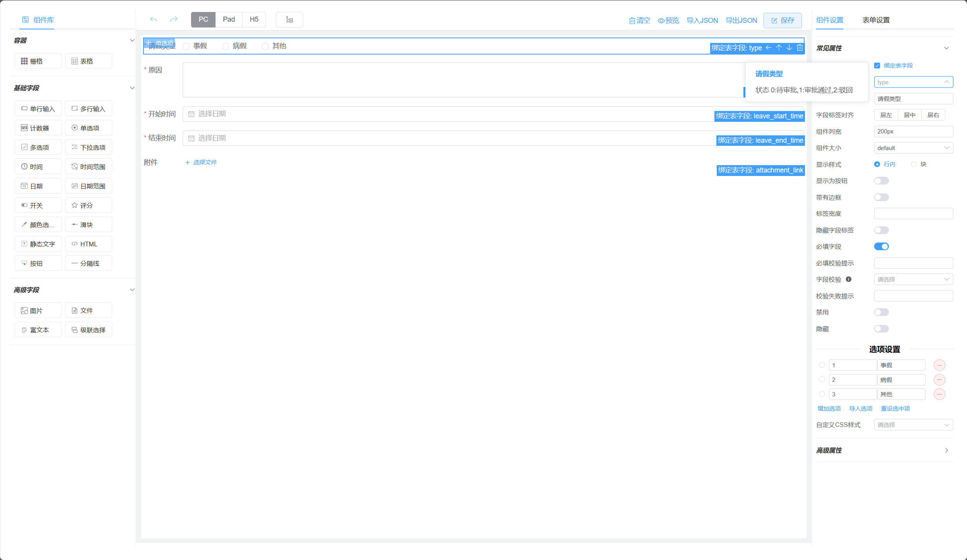Viewport: 967px width, 560px height.
Task: Toggle off the 必填字段 switch
Action: (x=881, y=246)
